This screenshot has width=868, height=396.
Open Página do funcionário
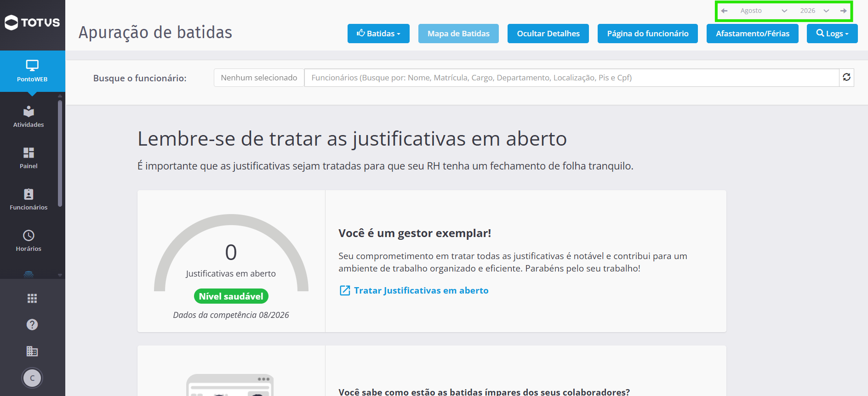(x=648, y=34)
